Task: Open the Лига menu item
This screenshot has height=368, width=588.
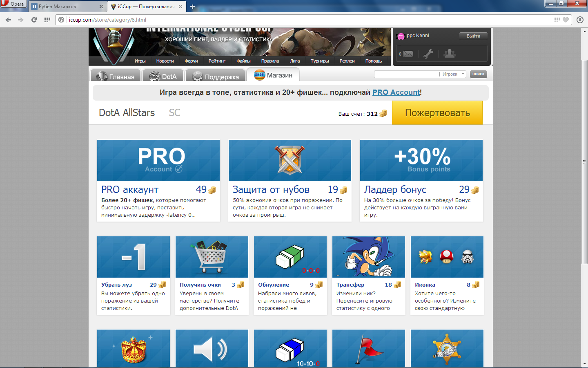Action: (x=295, y=61)
